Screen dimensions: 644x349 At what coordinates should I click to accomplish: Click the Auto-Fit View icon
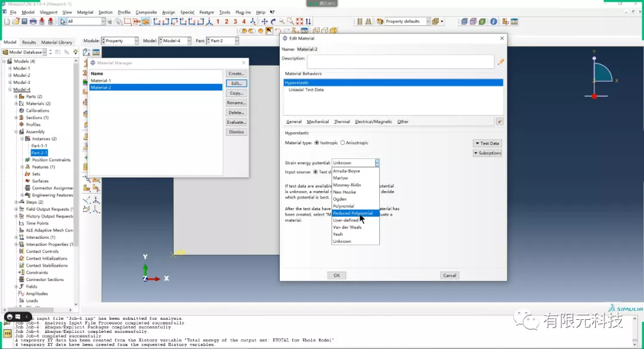300,21
